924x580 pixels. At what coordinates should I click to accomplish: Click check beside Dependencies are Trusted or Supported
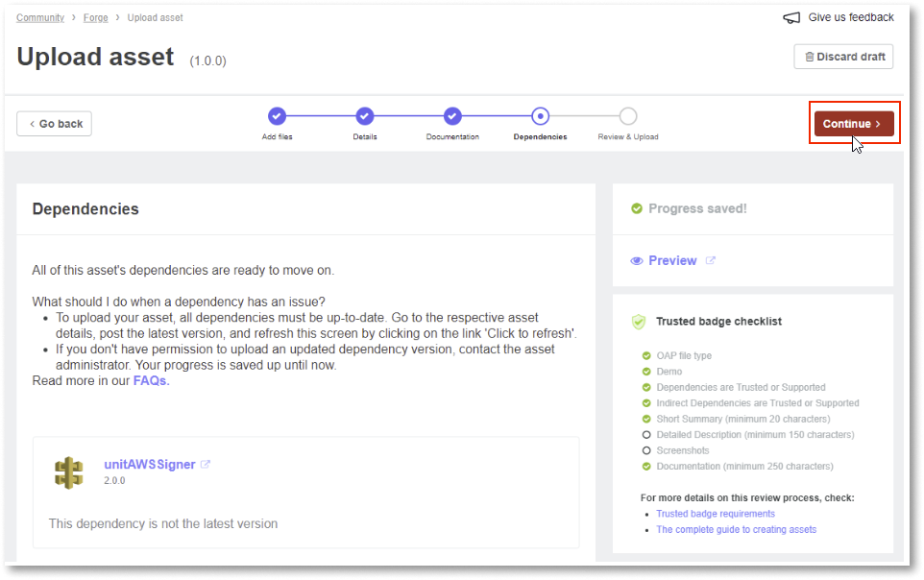(x=646, y=387)
